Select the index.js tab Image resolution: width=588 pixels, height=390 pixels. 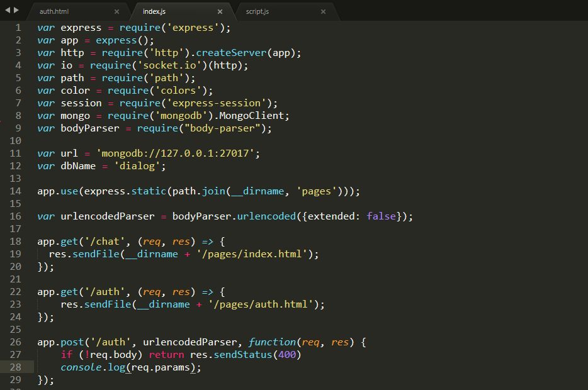point(154,11)
